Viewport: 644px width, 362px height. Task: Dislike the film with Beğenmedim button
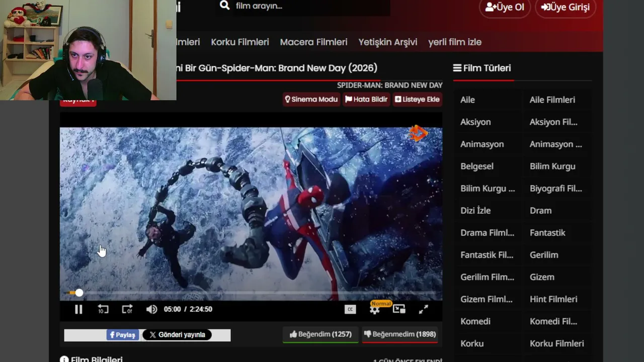point(399,334)
